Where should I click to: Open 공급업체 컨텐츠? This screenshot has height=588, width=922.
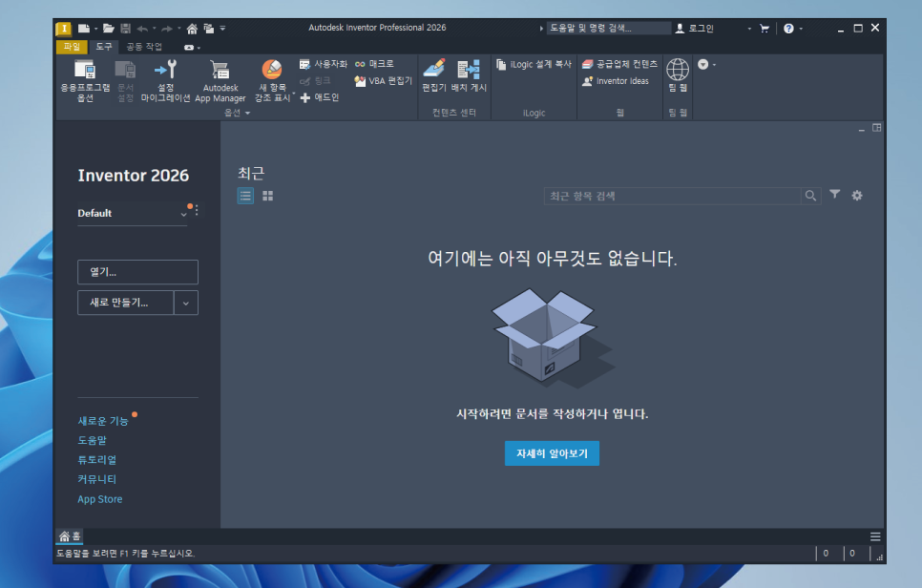(x=619, y=64)
